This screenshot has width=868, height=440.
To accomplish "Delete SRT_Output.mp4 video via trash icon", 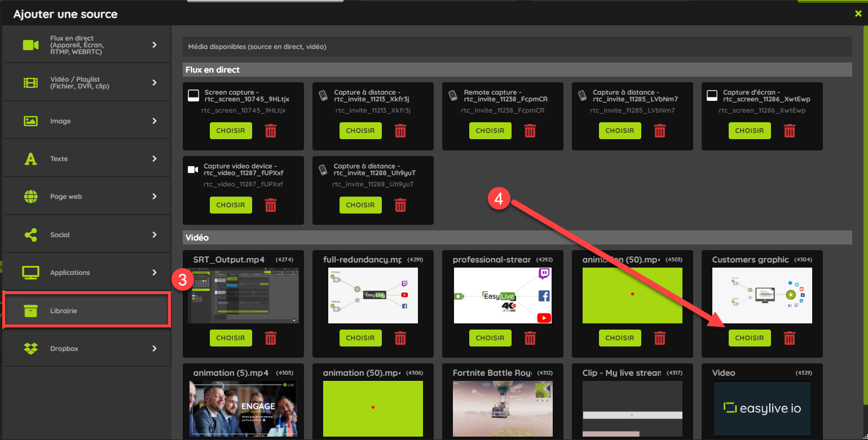I will pos(271,338).
